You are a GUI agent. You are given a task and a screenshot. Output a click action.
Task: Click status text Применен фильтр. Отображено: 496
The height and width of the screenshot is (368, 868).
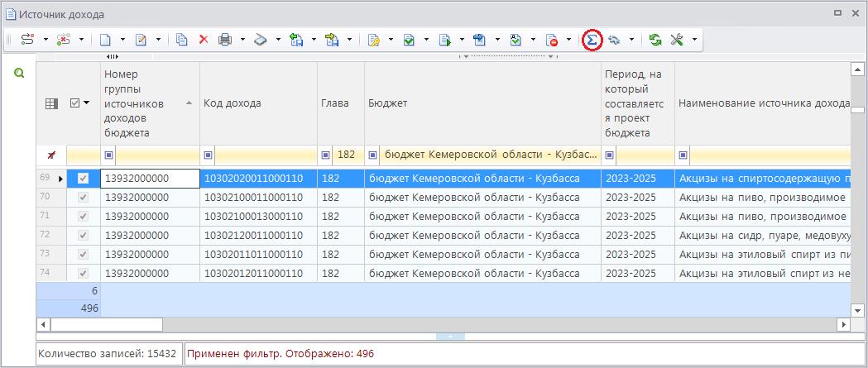[281, 353]
